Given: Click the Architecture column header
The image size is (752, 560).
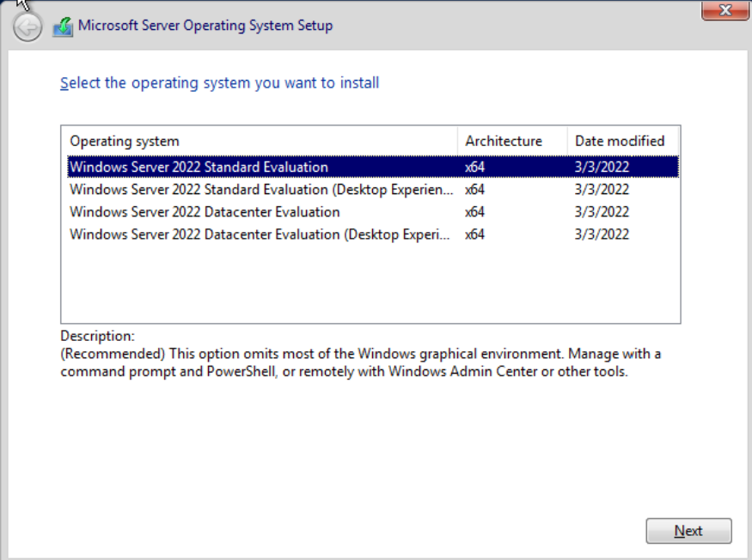Looking at the screenshot, I should (x=504, y=141).
